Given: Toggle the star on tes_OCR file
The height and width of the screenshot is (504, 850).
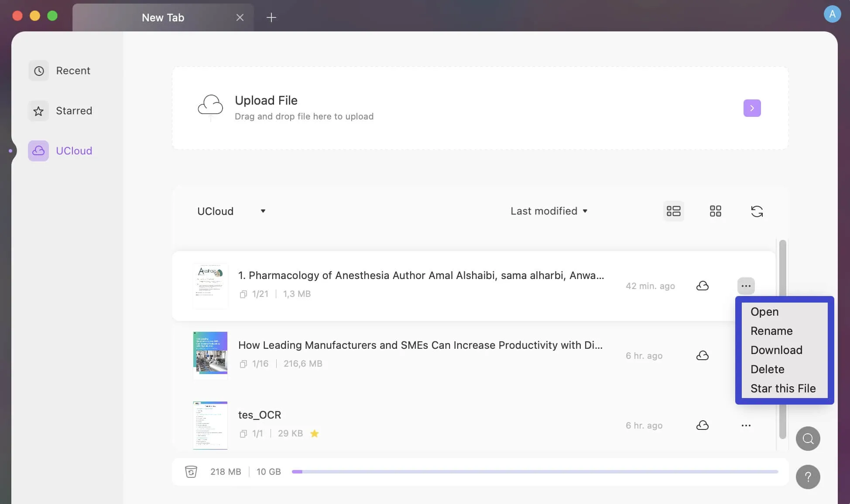Looking at the screenshot, I should pyautogui.click(x=315, y=433).
